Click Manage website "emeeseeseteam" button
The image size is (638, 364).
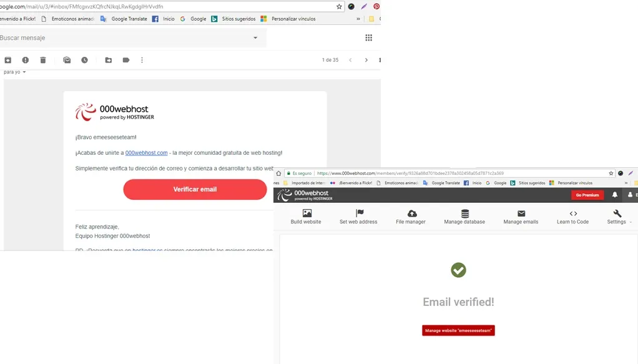(458, 331)
